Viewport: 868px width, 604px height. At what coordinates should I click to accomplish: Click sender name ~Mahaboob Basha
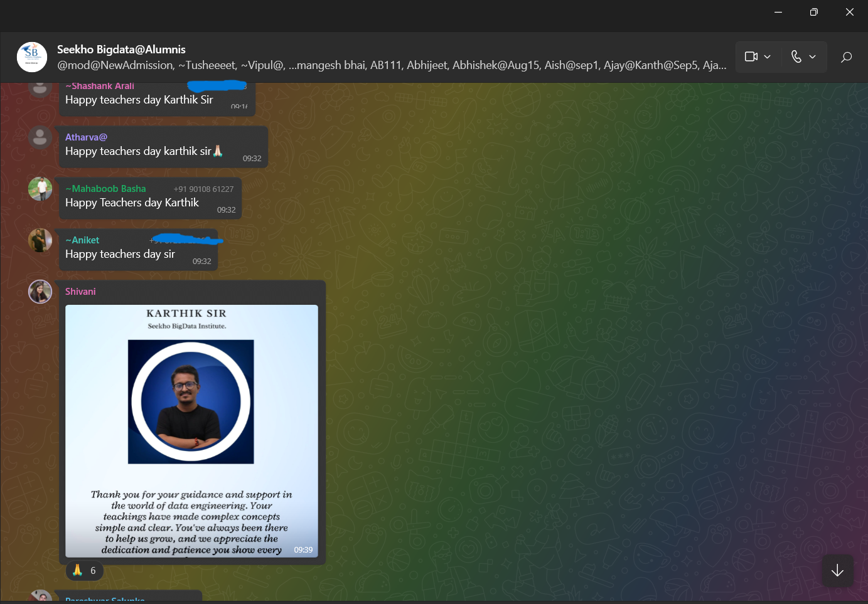click(x=105, y=189)
